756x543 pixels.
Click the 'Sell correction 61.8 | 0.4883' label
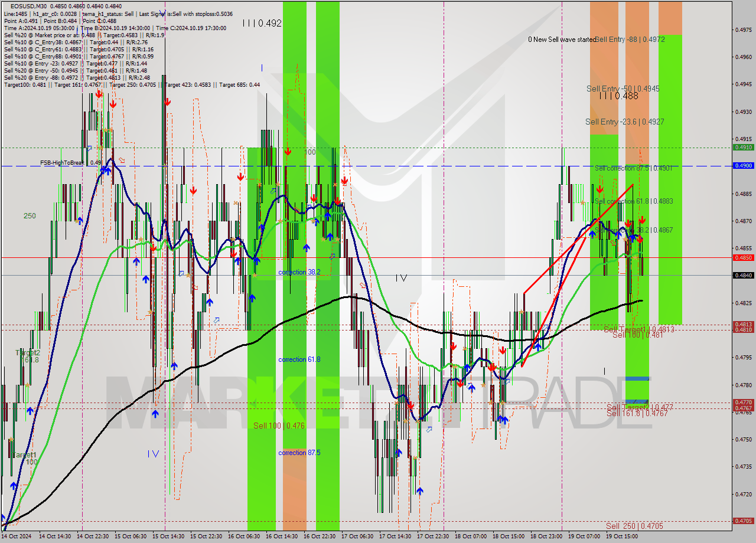[x=634, y=201]
